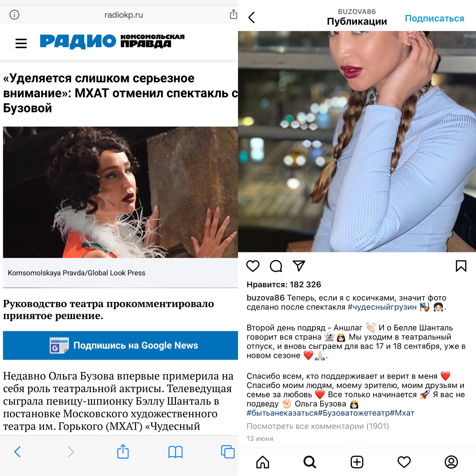Open the Instagram profile tab icon
The height and width of the screenshot is (476, 476).
[451, 462]
